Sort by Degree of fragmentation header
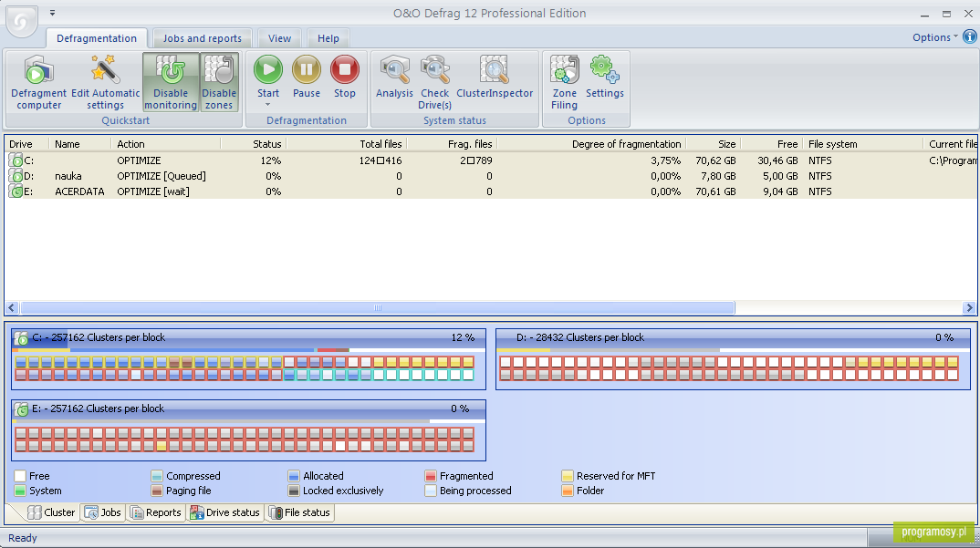Screen dimensions: 980x548 coord(591,144)
